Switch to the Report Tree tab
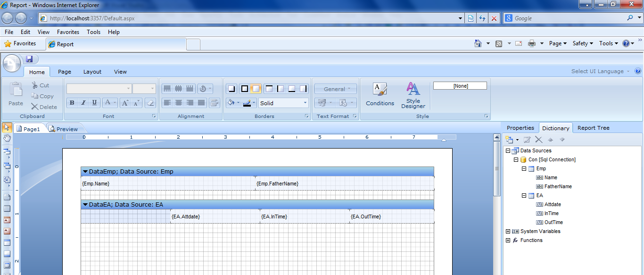 [593, 128]
